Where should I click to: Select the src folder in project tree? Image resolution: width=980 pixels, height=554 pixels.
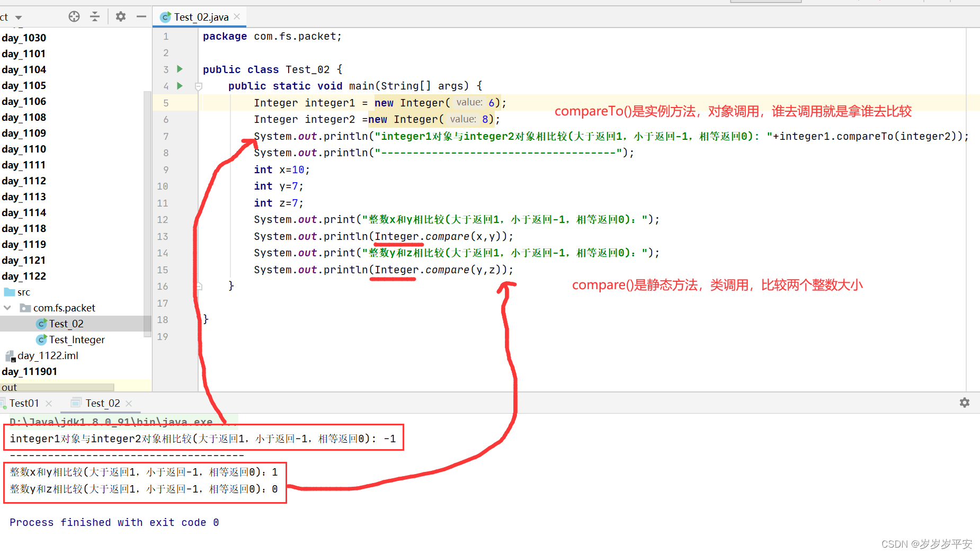click(x=25, y=292)
